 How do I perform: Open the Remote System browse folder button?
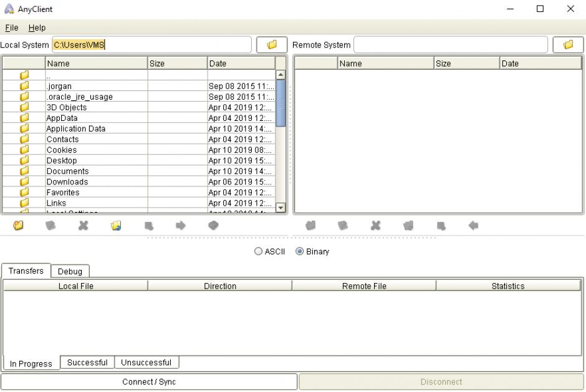click(x=568, y=45)
